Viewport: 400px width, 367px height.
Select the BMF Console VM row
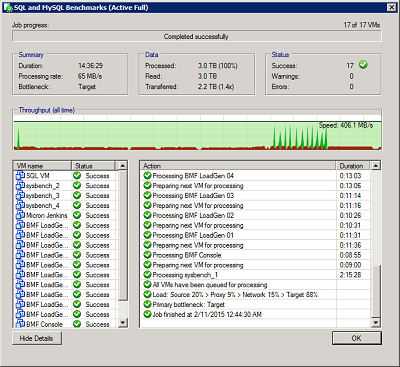(x=66, y=324)
